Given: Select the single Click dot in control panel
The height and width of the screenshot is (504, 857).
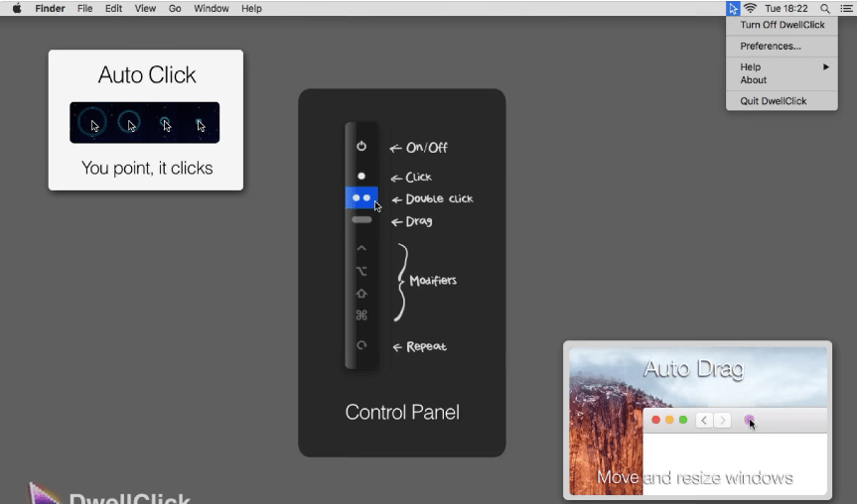Looking at the screenshot, I should pyautogui.click(x=361, y=176).
